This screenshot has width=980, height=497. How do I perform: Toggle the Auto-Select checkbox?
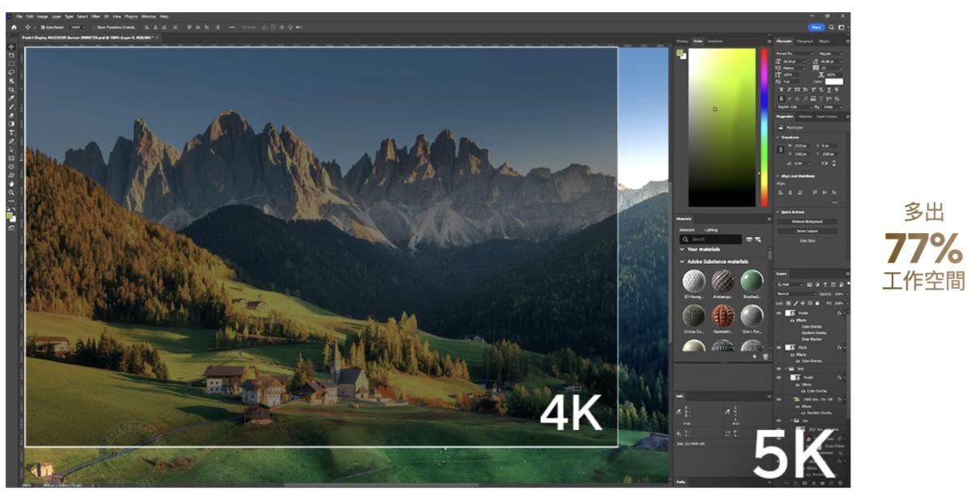43,27
